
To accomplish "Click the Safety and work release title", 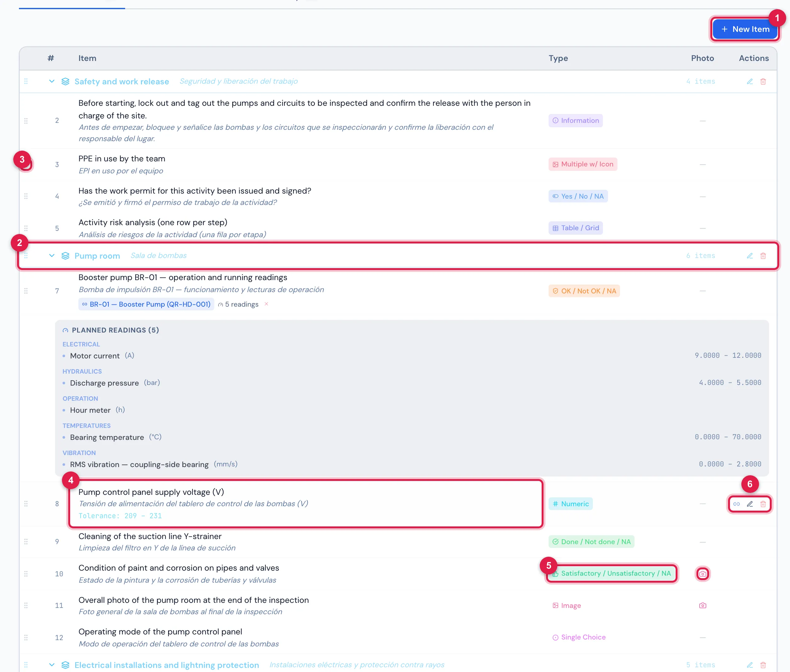I will [x=122, y=81].
